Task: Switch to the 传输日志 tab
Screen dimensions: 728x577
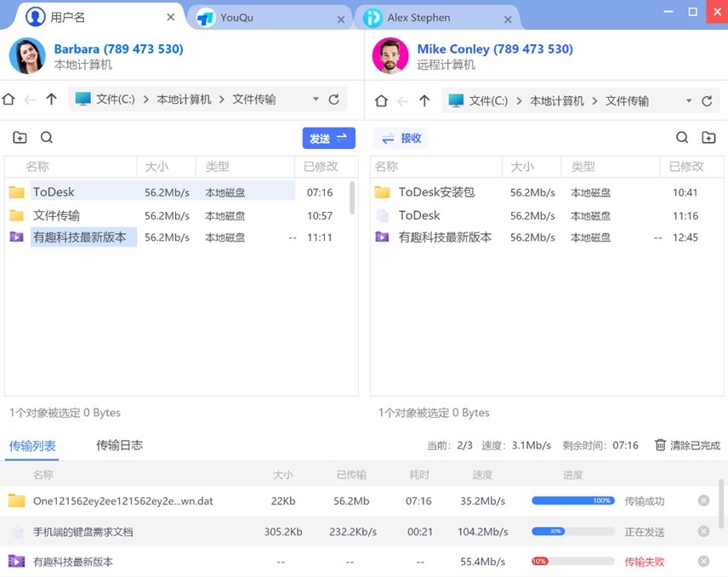Action: pos(119,445)
